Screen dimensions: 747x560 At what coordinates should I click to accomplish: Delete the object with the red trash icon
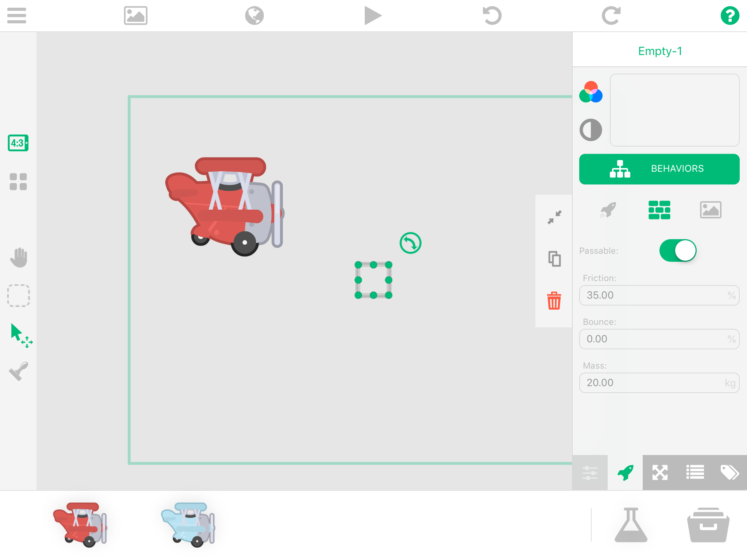(x=554, y=301)
